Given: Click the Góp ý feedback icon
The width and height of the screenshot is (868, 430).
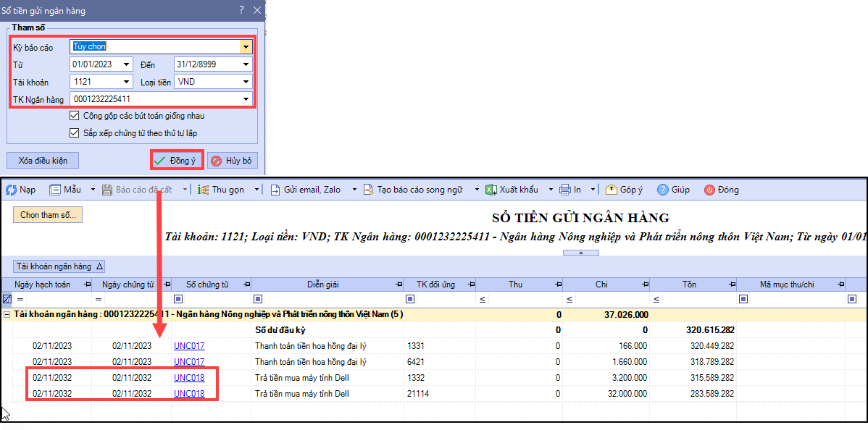Looking at the screenshot, I should (x=611, y=190).
